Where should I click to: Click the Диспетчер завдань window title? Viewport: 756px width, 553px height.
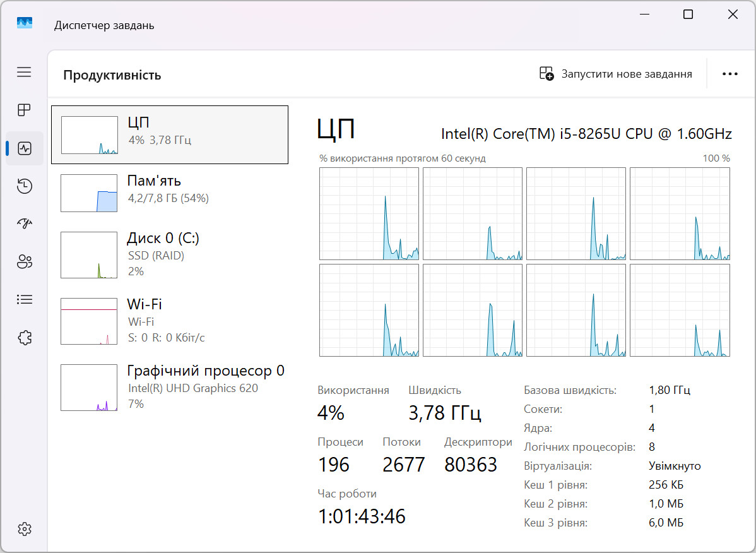(x=104, y=25)
